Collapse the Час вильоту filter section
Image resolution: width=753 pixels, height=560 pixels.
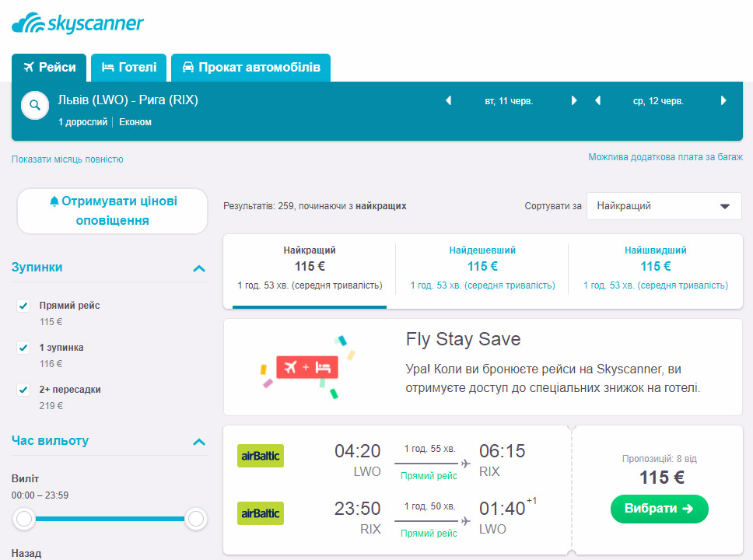click(x=199, y=441)
